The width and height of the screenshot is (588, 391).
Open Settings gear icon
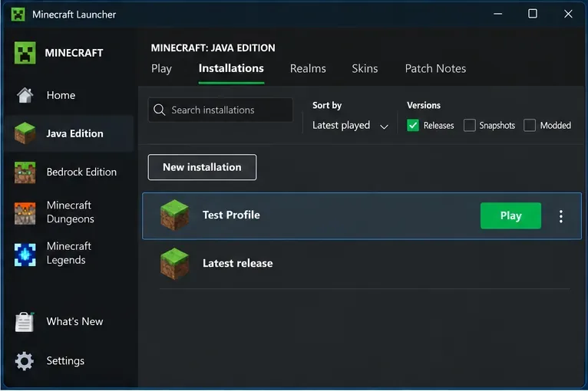25,361
